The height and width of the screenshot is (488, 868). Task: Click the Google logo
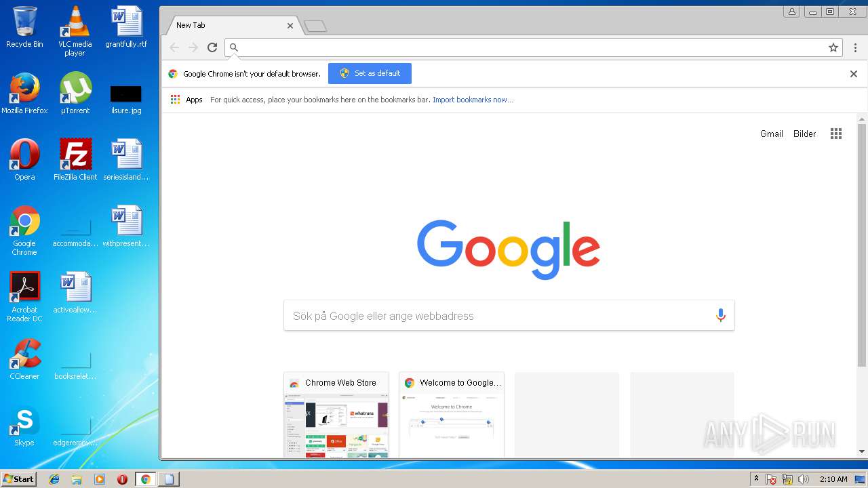click(509, 249)
